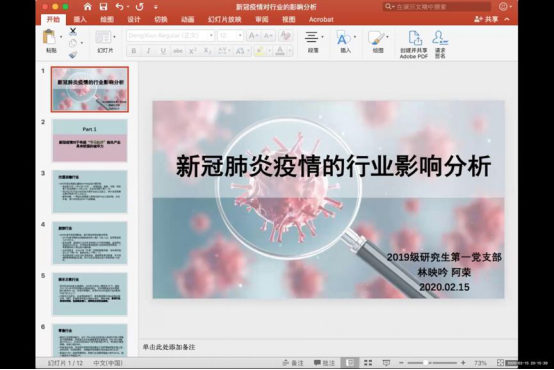Image resolution: width=554 pixels, height=370 pixels.
Task: Click the 备注 notes button in status bar
Action: coord(293,363)
